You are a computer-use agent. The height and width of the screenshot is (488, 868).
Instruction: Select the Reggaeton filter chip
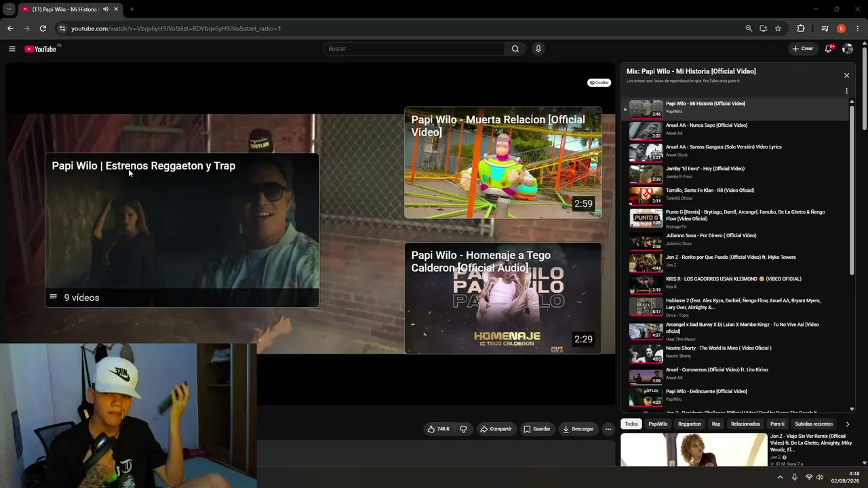(690, 424)
